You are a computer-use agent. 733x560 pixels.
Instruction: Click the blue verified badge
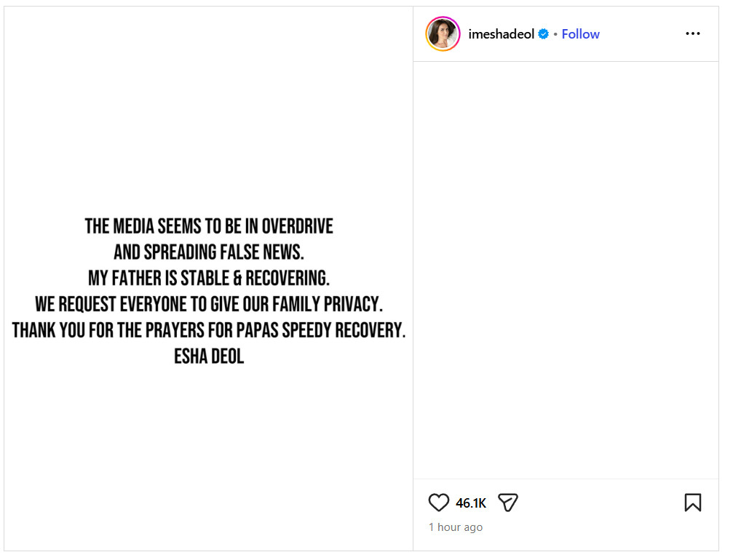click(x=544, y=34)
